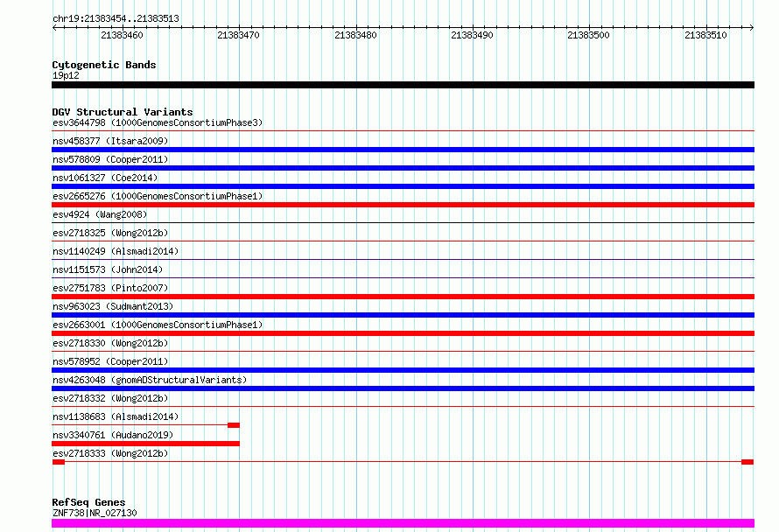Click the nsv1138683 (Alsmadi2014) label
Image resolution: width=779 pixels, height=532 pixels.
tap(116, 416)
